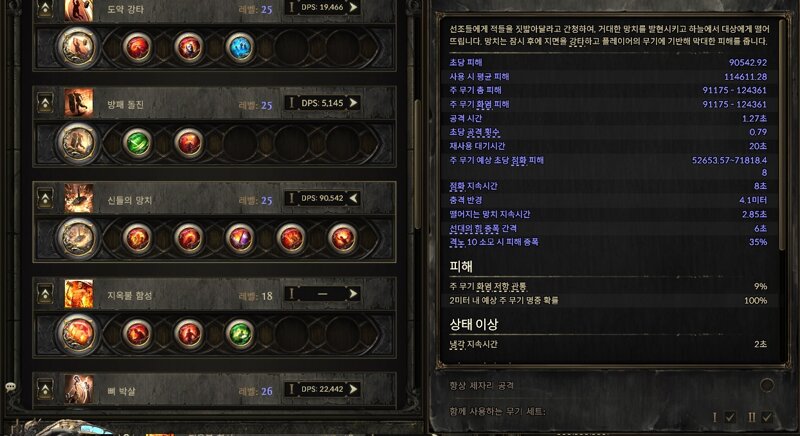
Task: Click the details panel scrollbar thumb
Action: tap(782, 137)
